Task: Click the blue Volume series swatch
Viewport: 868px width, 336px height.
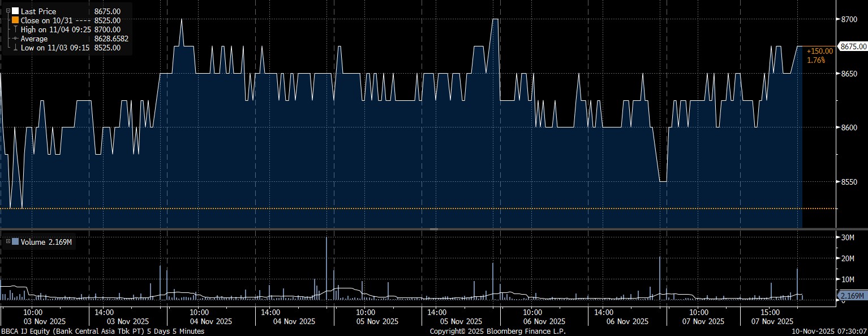Action: [15, 242]
